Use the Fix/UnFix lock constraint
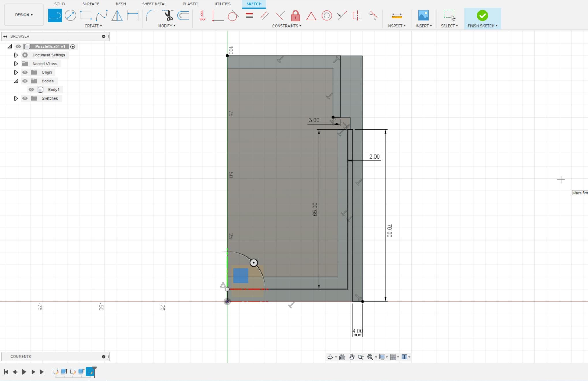 pos(295,16)
